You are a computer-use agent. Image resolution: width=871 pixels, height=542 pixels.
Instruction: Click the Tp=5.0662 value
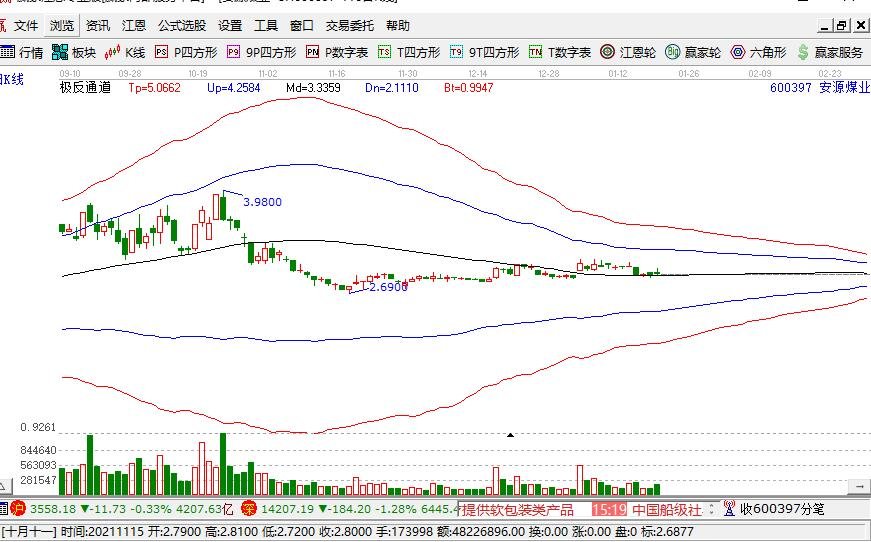pos(154,88)
